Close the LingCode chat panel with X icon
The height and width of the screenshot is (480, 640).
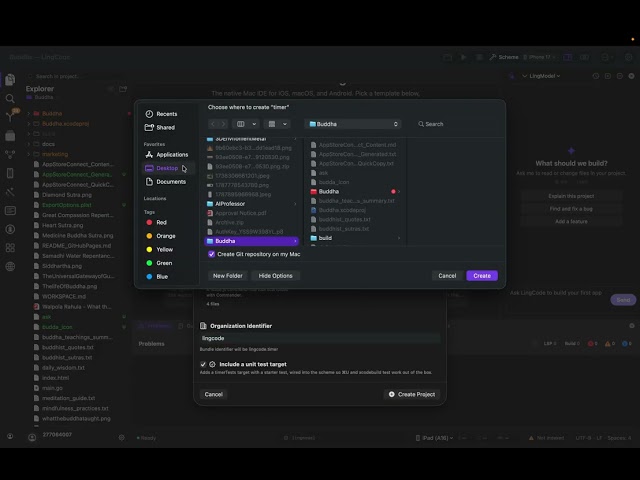tap(631, 76)
